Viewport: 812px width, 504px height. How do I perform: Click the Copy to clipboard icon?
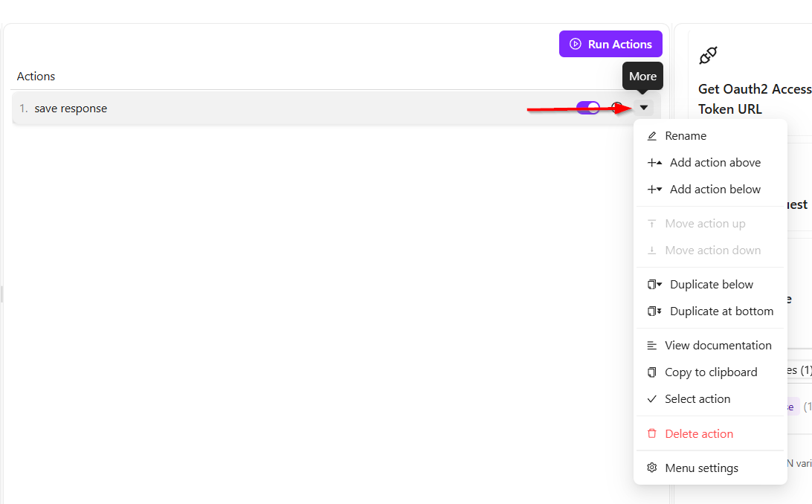coord(652,372)
